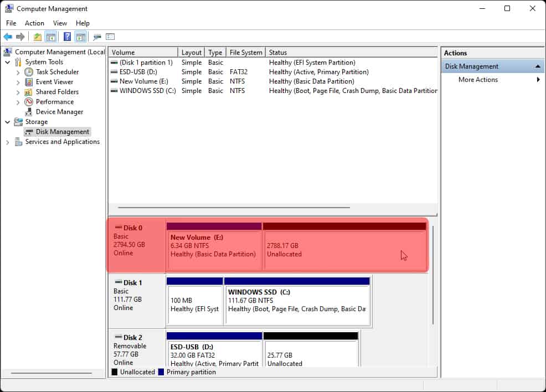546x392 pixels.
Task: Open the Help menu
Action: pyautogui.click(x=83, y=23)
